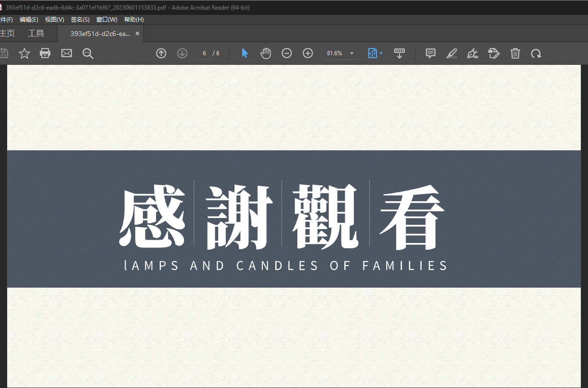Toggle reading mode view
This screenshot has height=388, width=588.
click(x=400, y=53)
